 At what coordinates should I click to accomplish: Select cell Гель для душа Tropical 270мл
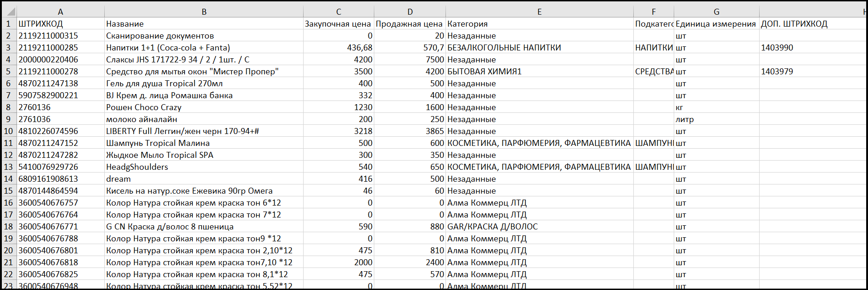pos(204,83)
